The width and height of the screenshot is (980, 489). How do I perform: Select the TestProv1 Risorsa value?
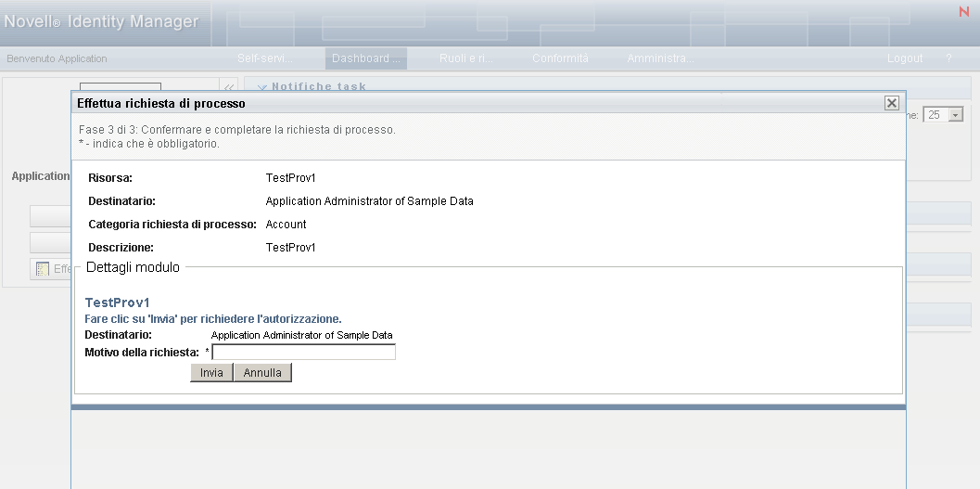(290, 178)
